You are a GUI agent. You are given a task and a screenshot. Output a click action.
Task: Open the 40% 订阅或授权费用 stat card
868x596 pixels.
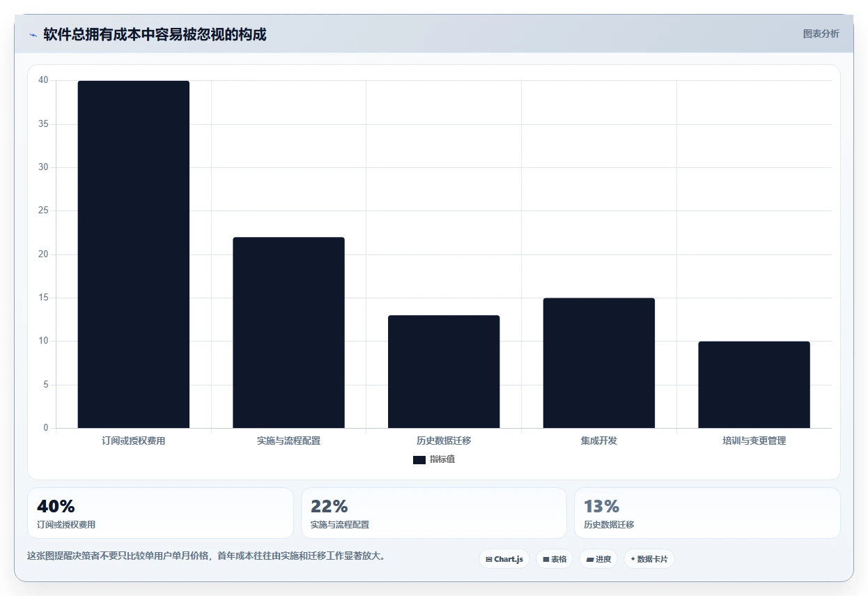[160, 513]
